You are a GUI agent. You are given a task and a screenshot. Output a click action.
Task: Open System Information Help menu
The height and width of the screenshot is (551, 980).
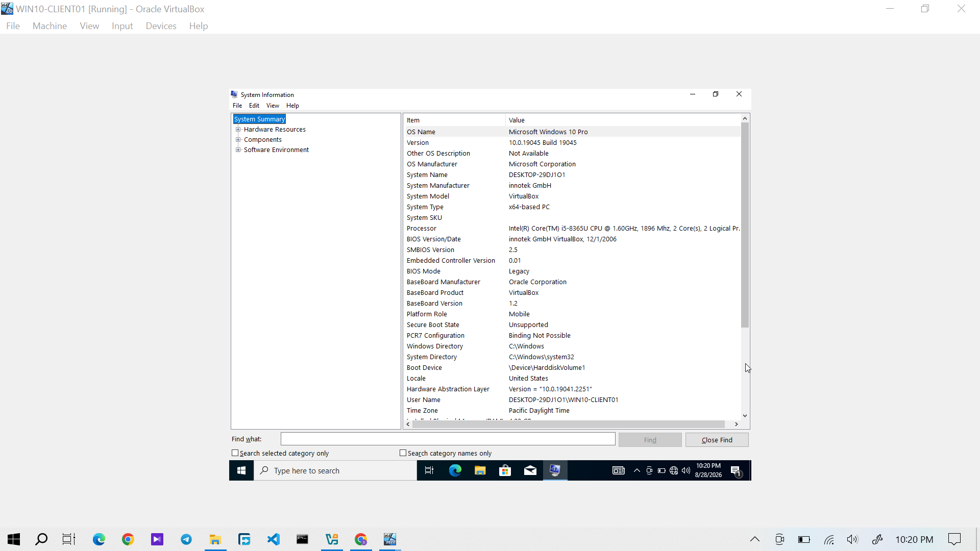click(292, 106)
